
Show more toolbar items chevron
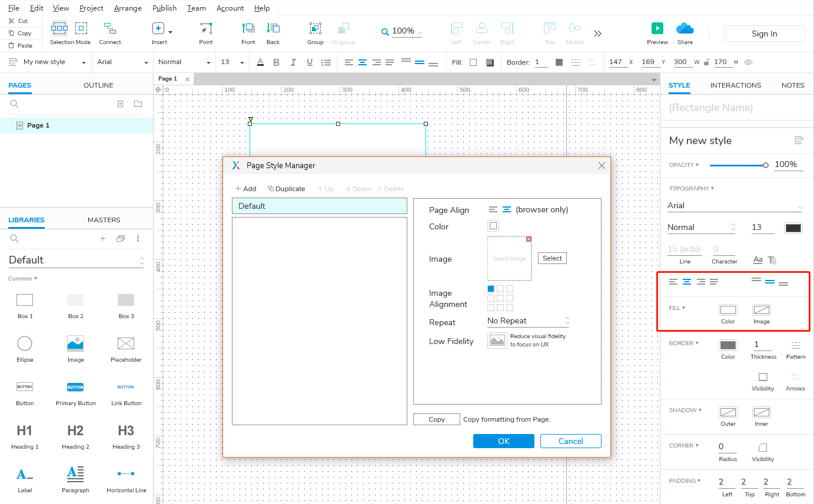point(597,34)
